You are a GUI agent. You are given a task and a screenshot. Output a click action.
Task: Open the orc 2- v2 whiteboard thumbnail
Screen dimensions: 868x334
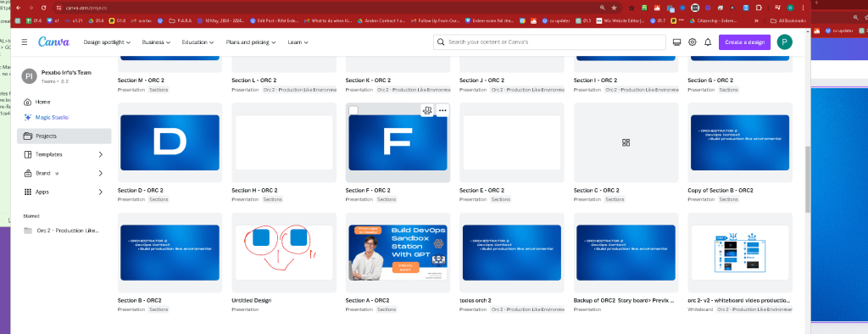click(740, 253)
